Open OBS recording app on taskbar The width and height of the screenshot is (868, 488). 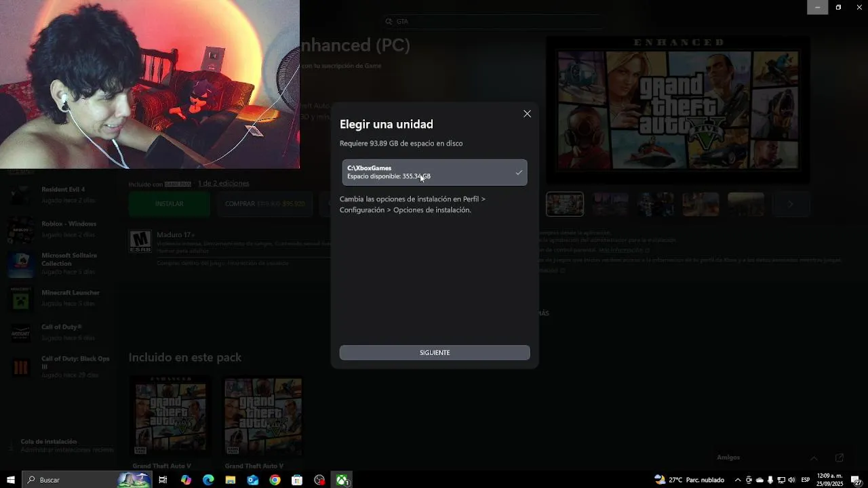[319, 480]
